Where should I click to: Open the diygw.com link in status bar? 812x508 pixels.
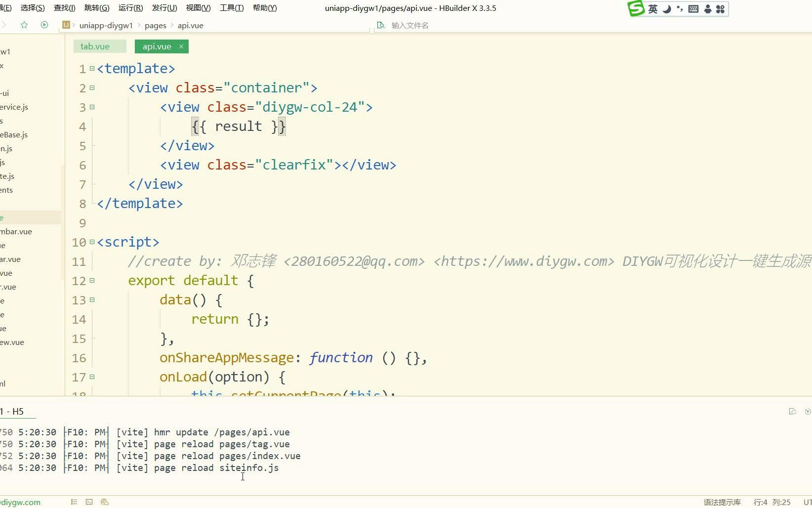[20, 502]
